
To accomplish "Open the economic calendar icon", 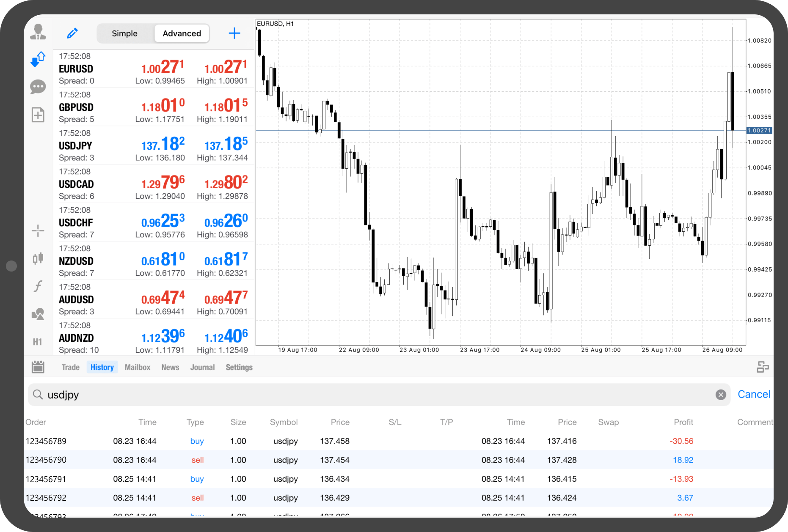I will (38, 367).
